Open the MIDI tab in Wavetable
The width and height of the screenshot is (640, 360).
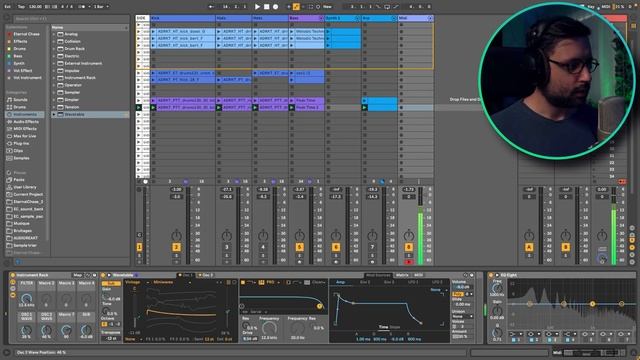419,276
